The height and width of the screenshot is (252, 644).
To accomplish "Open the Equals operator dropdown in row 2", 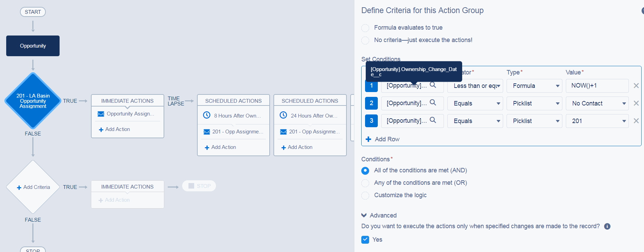I will (x=475, y=103).
